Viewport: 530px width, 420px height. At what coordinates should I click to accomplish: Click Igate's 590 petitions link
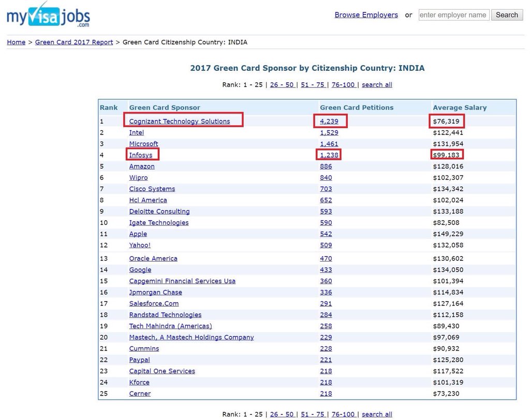[x=326, y=222]
